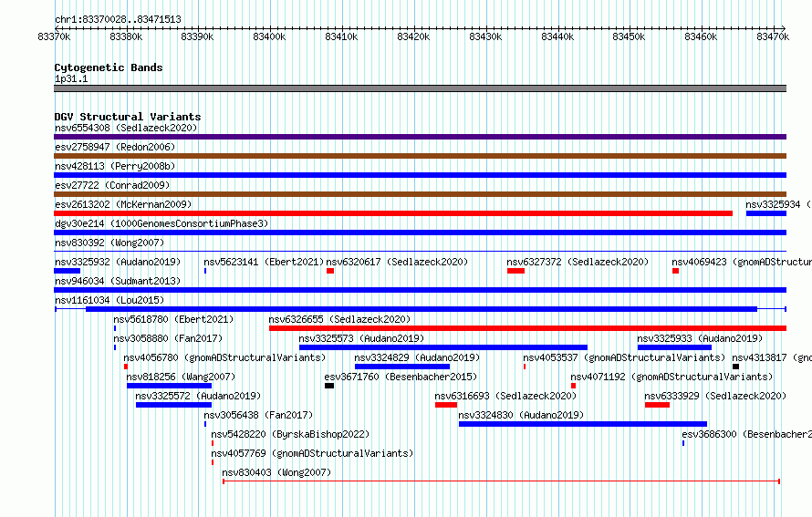Select the blue nsv1161034 variant bar
Image resolution: width=812 pixels, height=517 pixels.
tap(421, 309)
